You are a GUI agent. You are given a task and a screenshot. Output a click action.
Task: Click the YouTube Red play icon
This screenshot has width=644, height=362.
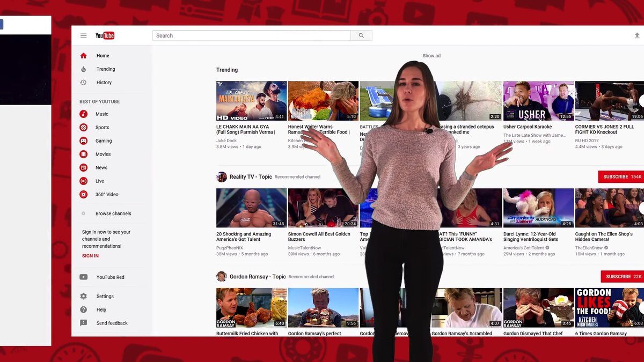83,277
